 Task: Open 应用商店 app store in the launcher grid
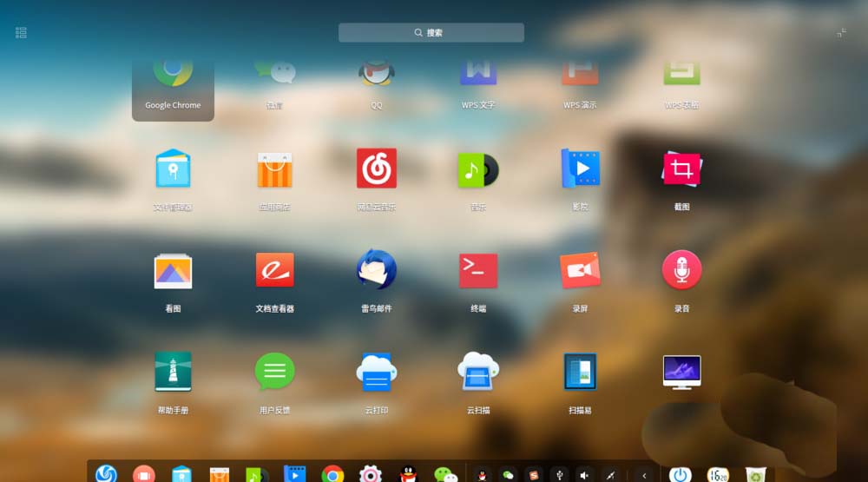[x=274, y=168]
